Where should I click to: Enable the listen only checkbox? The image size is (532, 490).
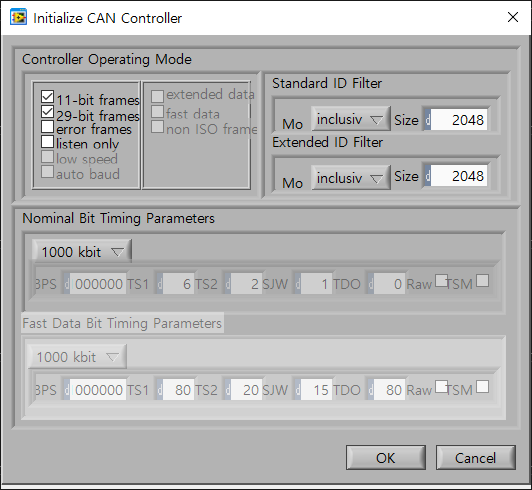point(47,142)
